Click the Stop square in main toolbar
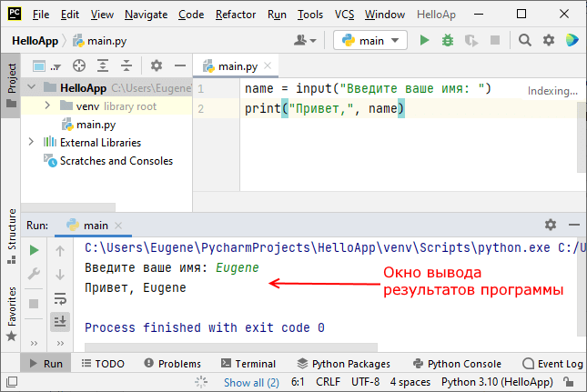Screen dimensions: 587x392 click(x=495, y=40)
